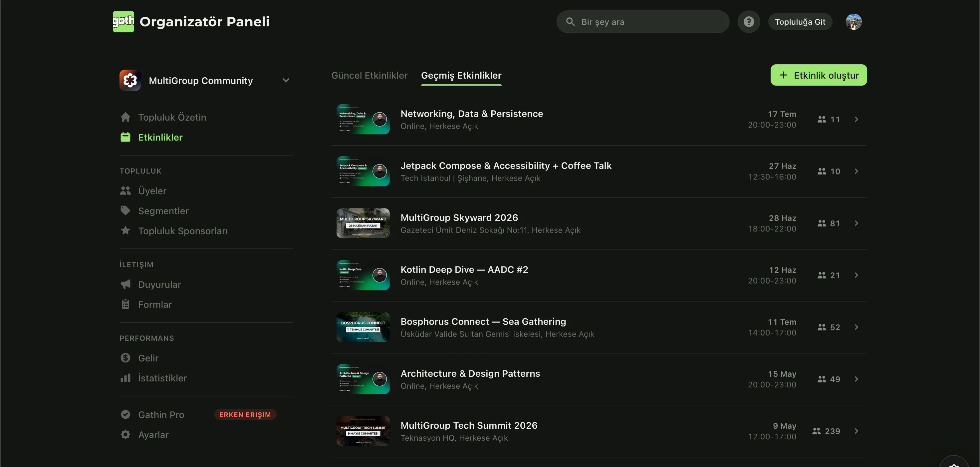Click the Networking, Data & Persistence title
The image size is (980, 467).
point(472,114)
